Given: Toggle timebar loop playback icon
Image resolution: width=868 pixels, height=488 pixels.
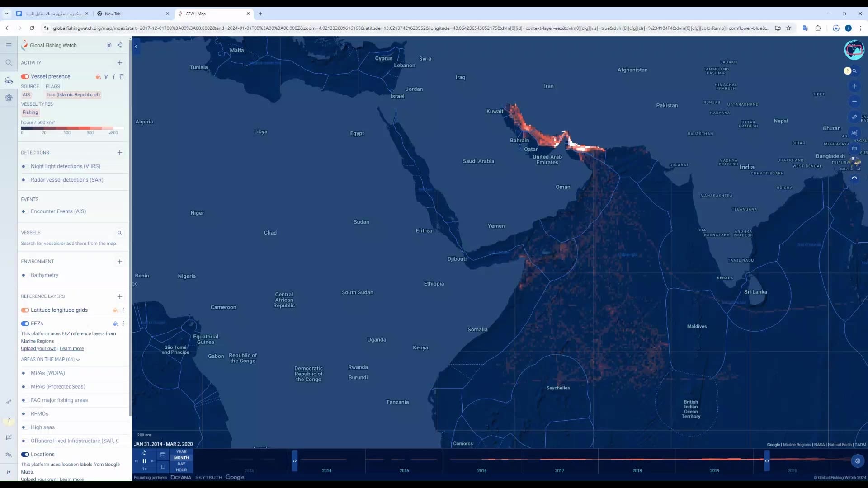Looking at the screenshot, I should pyautogui.click(x=145, y=453).
